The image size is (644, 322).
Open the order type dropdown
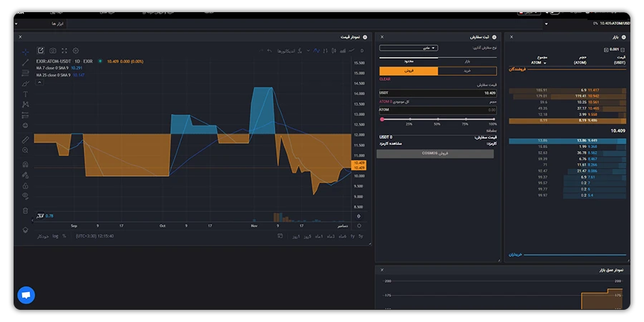pos(409,48)
